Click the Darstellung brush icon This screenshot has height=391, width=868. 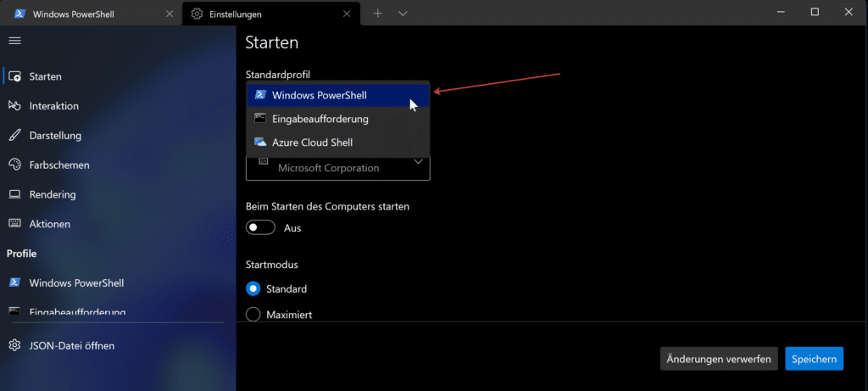[14, 136]
